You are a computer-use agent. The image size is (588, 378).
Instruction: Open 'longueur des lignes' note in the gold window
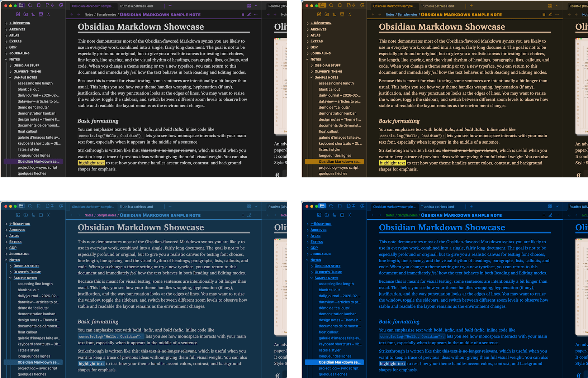pyautogui.click(x=335, y=155)
